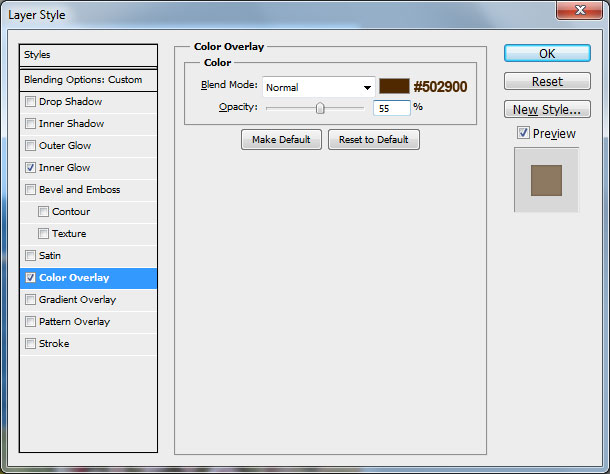Enable the Drop Shadow checkbox
The height and width of the screenshot is (474, 610).
pos(30,102)
